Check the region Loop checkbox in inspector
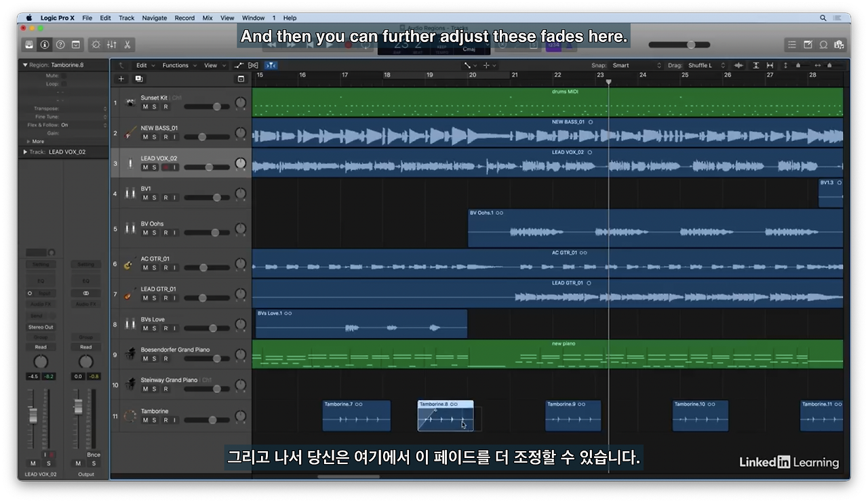 pyautogui.click(x=64, y=84)
